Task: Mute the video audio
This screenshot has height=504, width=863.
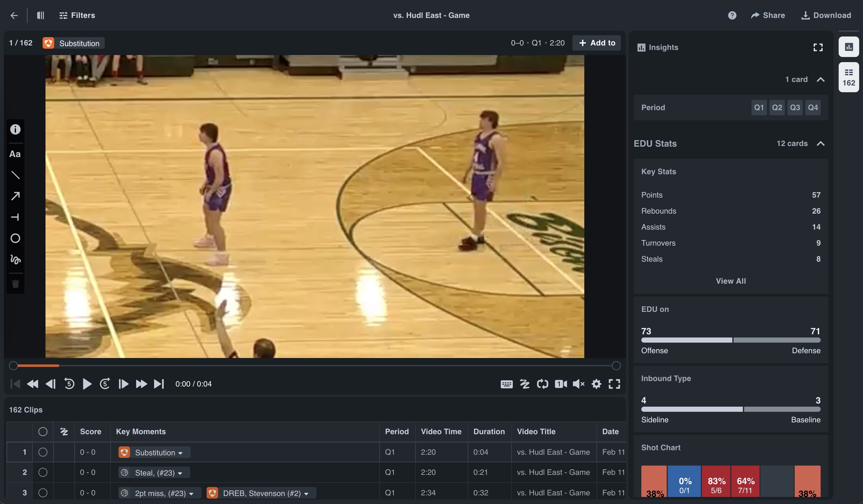Action: pyautogui.click(x=579, y=384)
